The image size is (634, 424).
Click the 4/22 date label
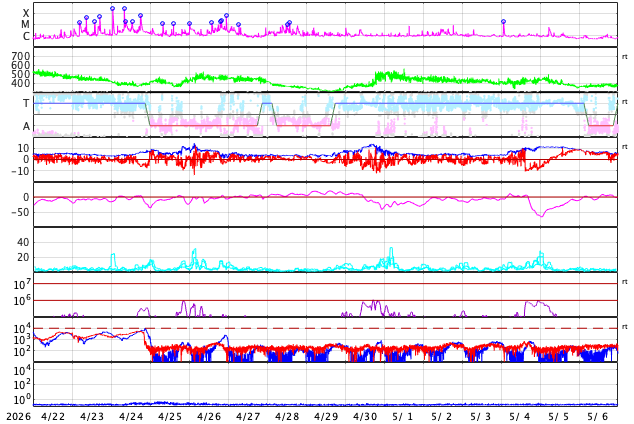coord(53,417)
